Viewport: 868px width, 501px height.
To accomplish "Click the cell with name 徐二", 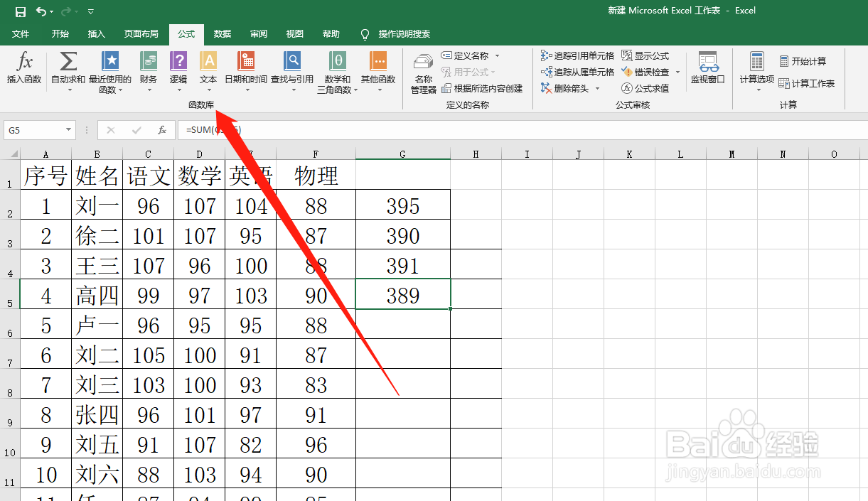I will pyautogui.click(x=97, y=235).
